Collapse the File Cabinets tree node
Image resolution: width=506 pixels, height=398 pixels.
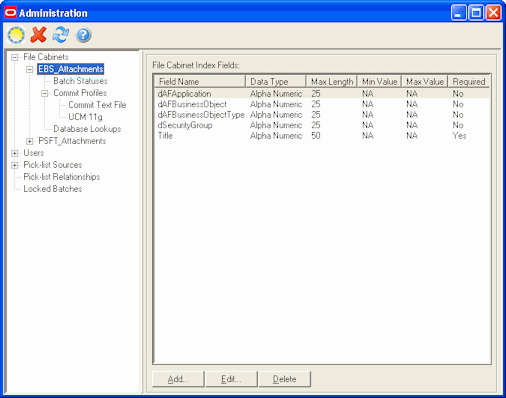point(15,57)
